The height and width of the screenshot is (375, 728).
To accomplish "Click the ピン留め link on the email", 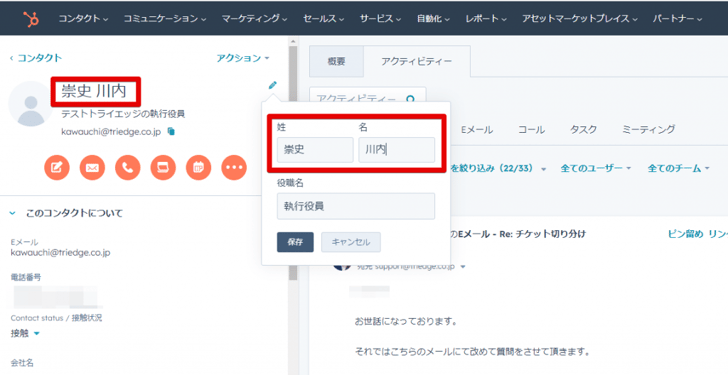I will [x=685, y=234].
